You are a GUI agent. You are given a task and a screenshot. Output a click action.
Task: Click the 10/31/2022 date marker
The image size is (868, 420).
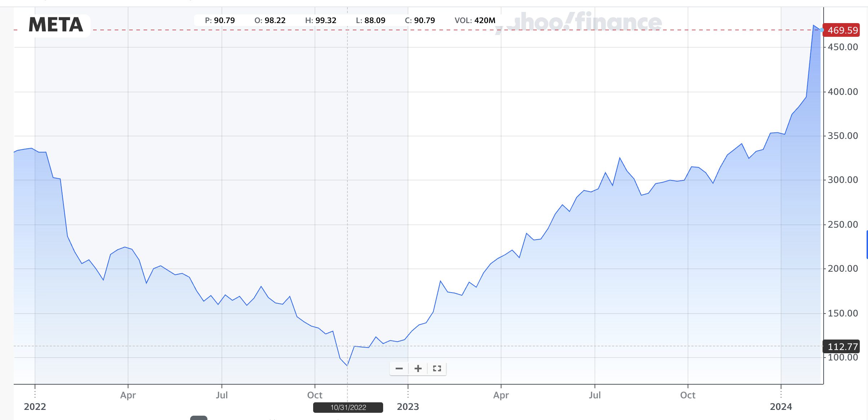(x=348, y=407)
